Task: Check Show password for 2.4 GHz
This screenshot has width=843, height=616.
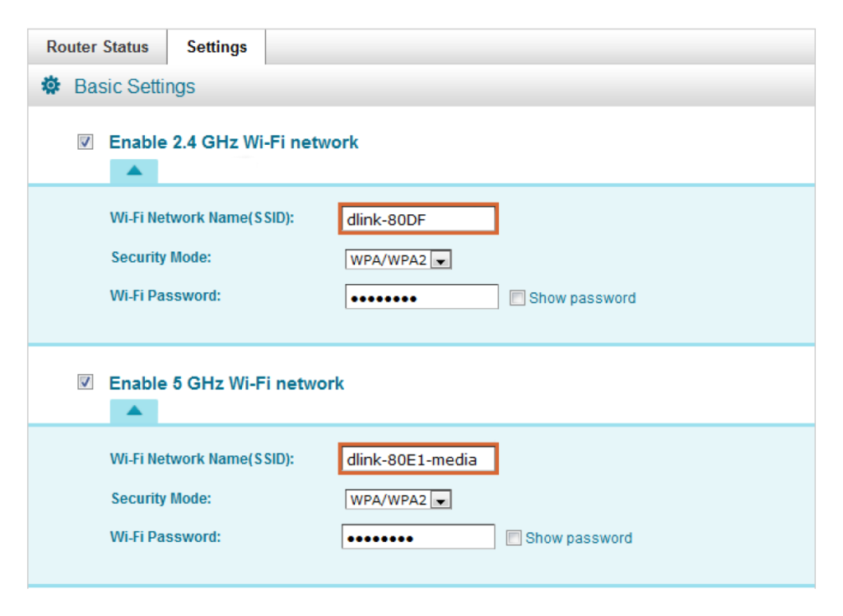Action: pyautogui.click(x=517, y=297)
